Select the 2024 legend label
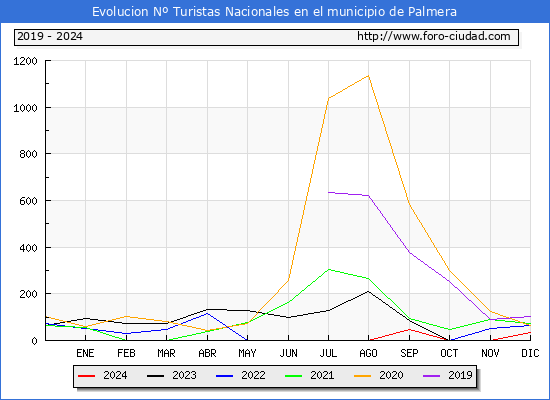The height and width of the screenshot is (400, 550). (115, 375)
